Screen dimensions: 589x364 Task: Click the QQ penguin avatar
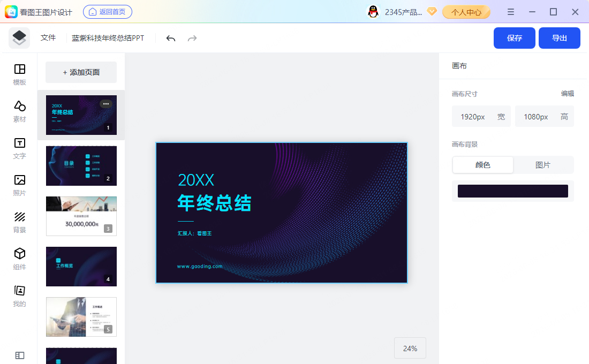pyautogui.click(x=373, y=12)
